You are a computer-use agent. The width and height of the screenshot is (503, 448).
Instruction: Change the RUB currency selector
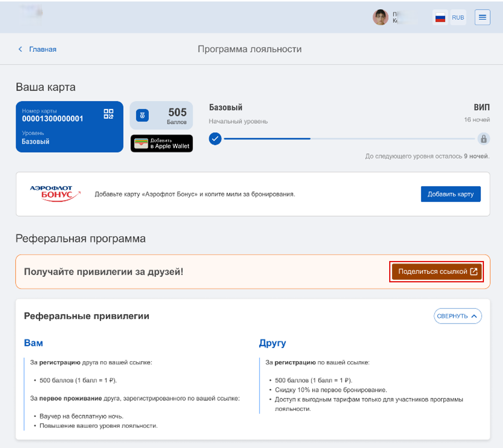pos(458,17)
